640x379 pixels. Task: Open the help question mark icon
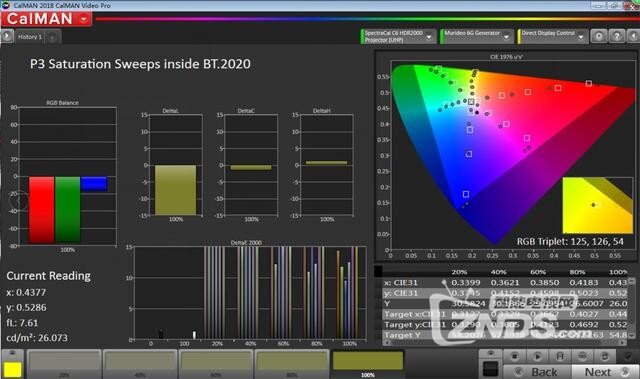click(617, 36)
